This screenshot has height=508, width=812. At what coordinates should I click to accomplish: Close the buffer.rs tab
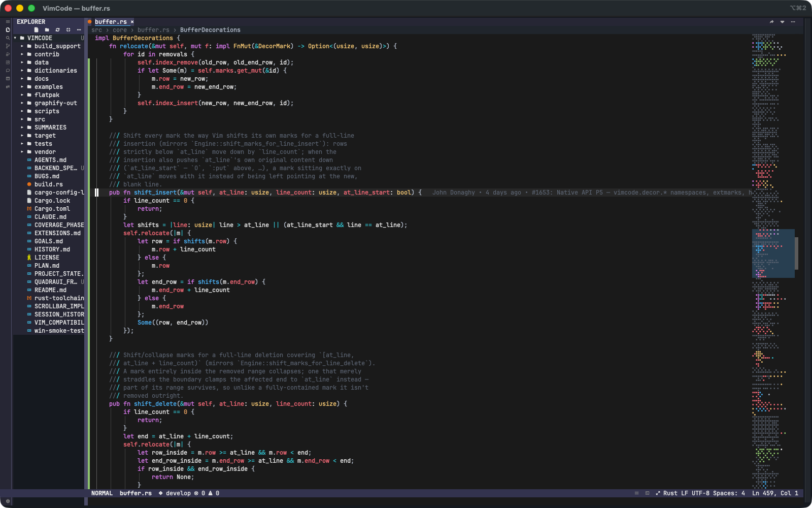(x=132, y=22)
